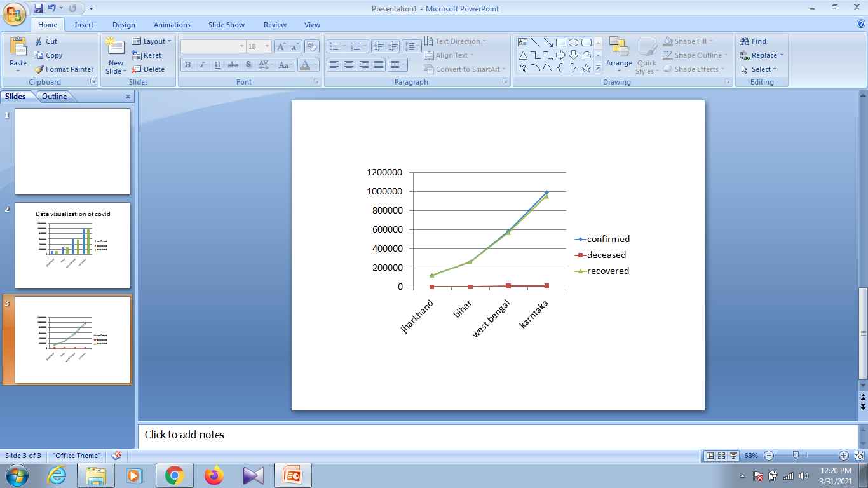Open the Insert ribbon tab
The height and width of the screenshot is (488, 868).
[84, 25]
